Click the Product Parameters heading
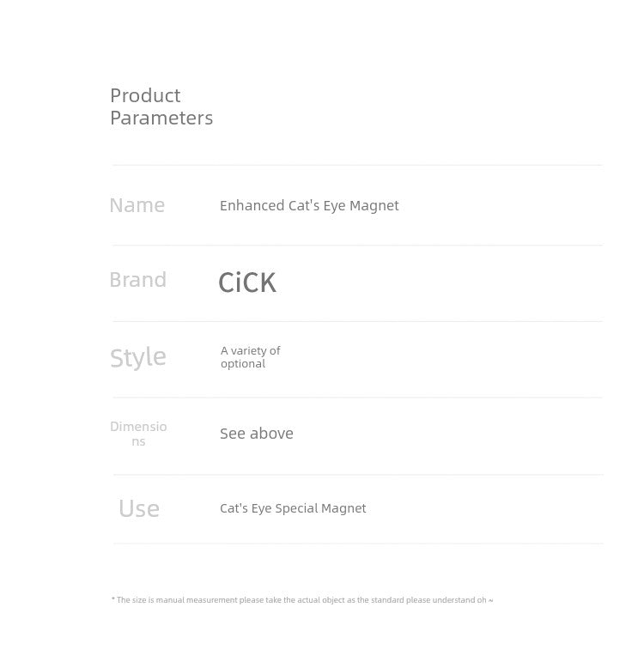This screenshot has width=644, height=662. 161,106
